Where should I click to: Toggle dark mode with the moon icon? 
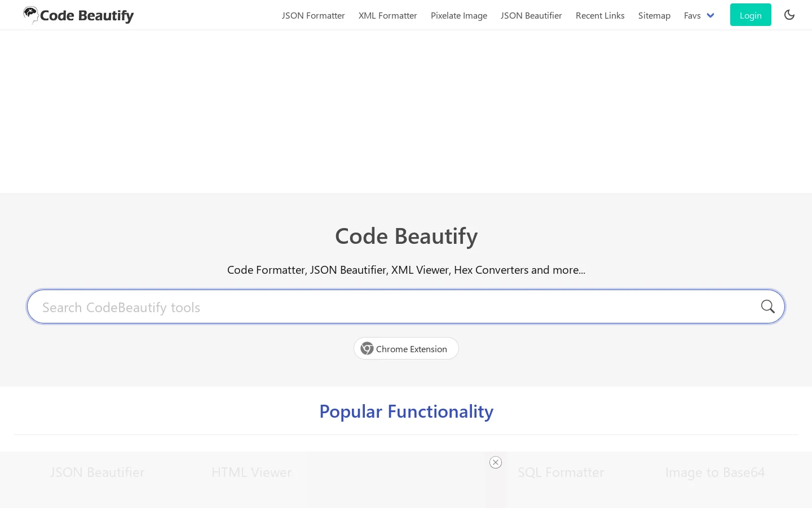tap(789, 15)
